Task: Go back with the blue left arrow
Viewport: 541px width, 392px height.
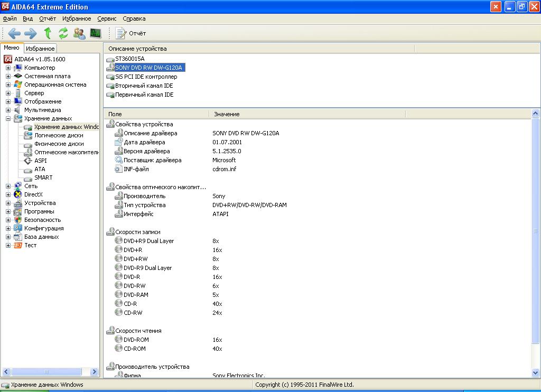Action: [14, 33]
